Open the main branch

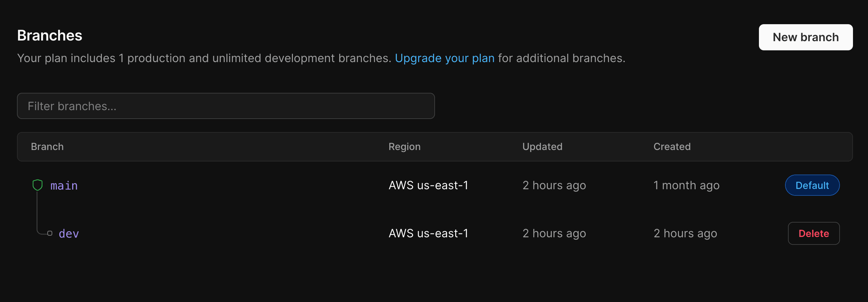64,186
